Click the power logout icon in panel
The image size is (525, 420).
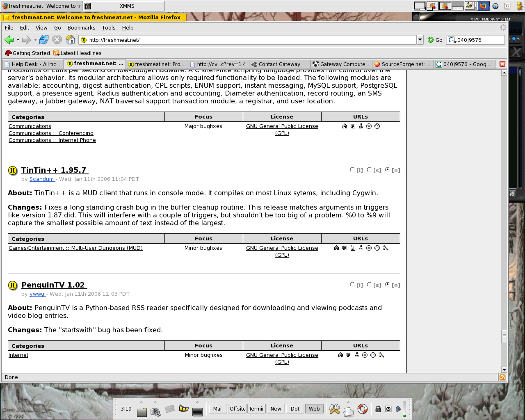click(388, 409)
